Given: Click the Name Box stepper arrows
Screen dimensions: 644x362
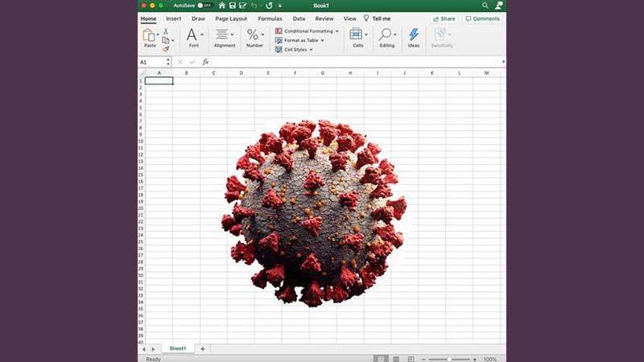Looking at the screenshot, I should point(168,62).
